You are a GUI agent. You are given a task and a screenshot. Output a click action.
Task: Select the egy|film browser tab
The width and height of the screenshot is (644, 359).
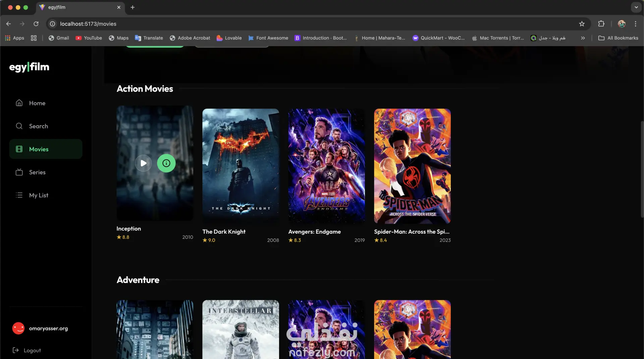(x=80, y=7)
